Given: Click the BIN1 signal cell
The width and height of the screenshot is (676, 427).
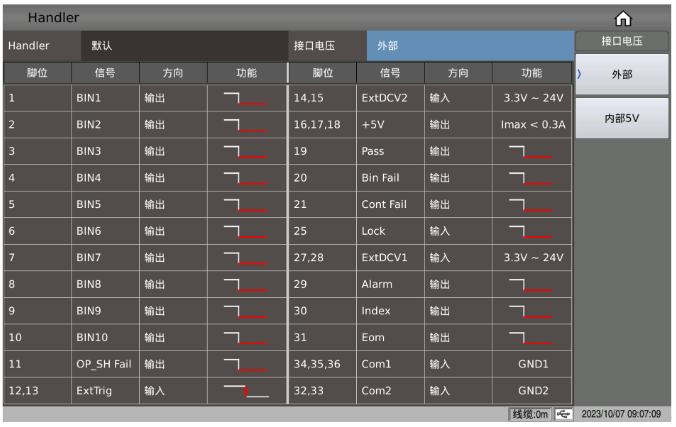Looking at the screenshot, I should click(105, 98).
